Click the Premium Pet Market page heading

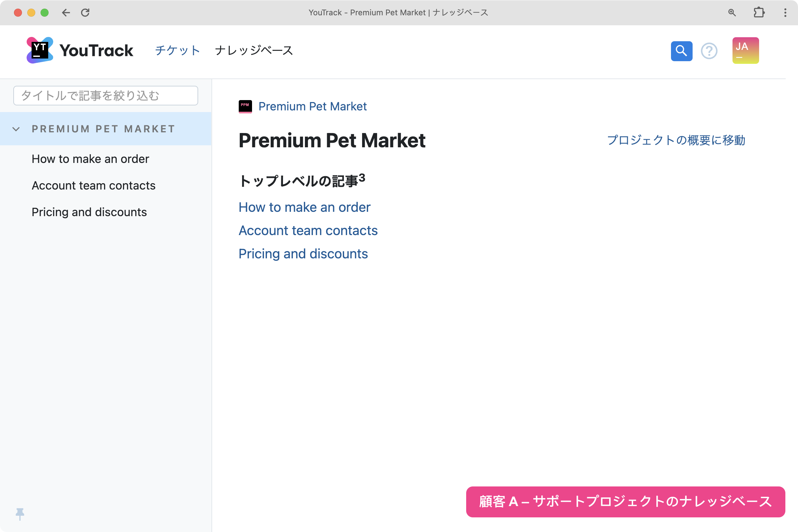click(x=332, y=140)
